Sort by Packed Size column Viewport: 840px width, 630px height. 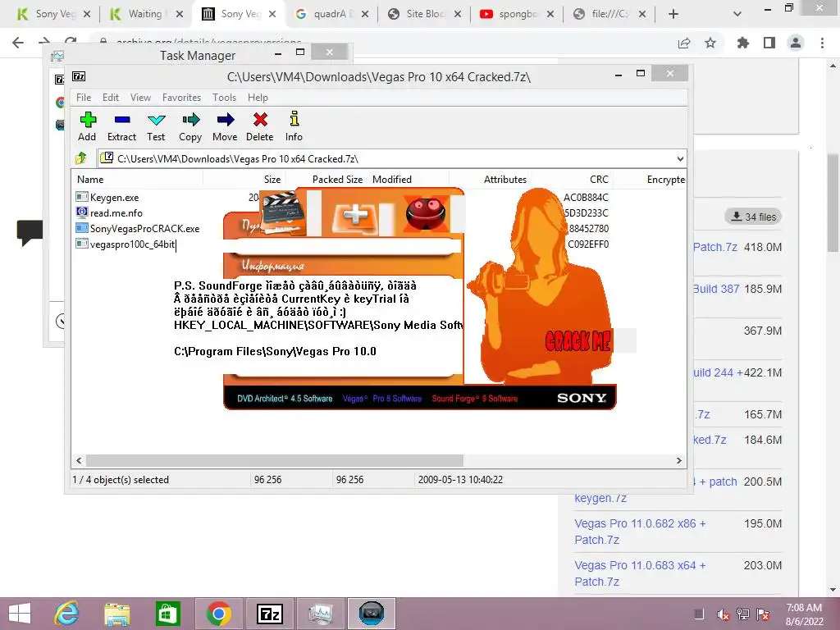337,180
